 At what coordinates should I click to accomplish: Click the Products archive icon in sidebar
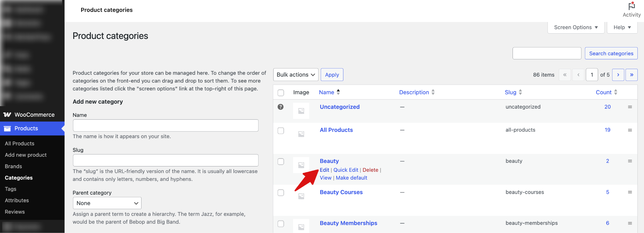(x=7, y=128)
